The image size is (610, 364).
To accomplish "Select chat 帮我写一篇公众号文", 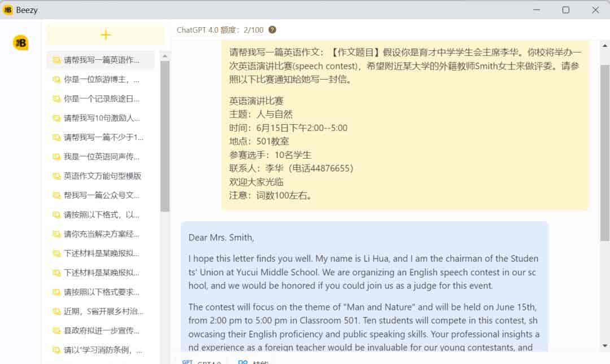I will 102,195.
